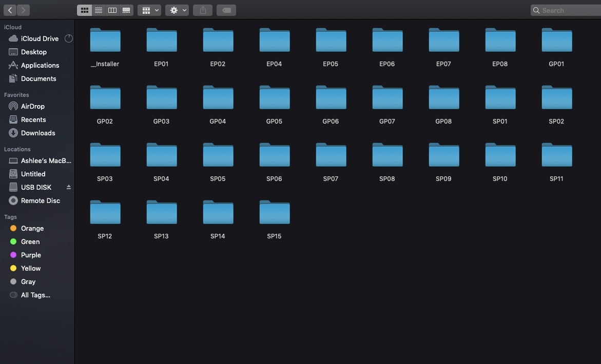This screenshot has width=601, height=364.
Task: Open the group-by arrangement dropdown
Action: point(149,10)
